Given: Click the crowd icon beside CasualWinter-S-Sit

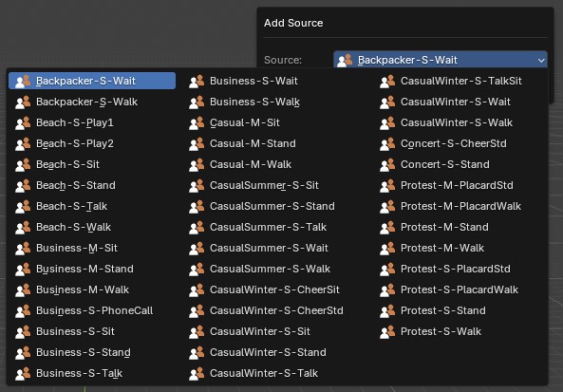Looking at the screenshot, I should pos(197,331).
